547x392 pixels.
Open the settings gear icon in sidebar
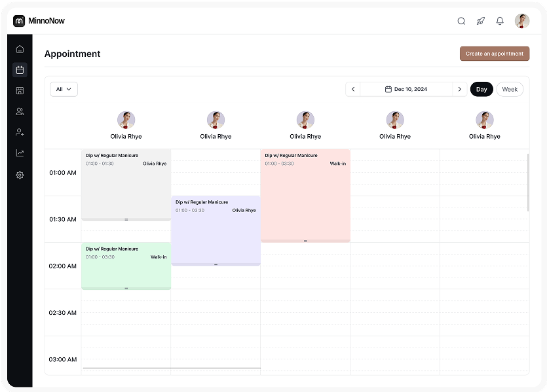pos(20,175)
